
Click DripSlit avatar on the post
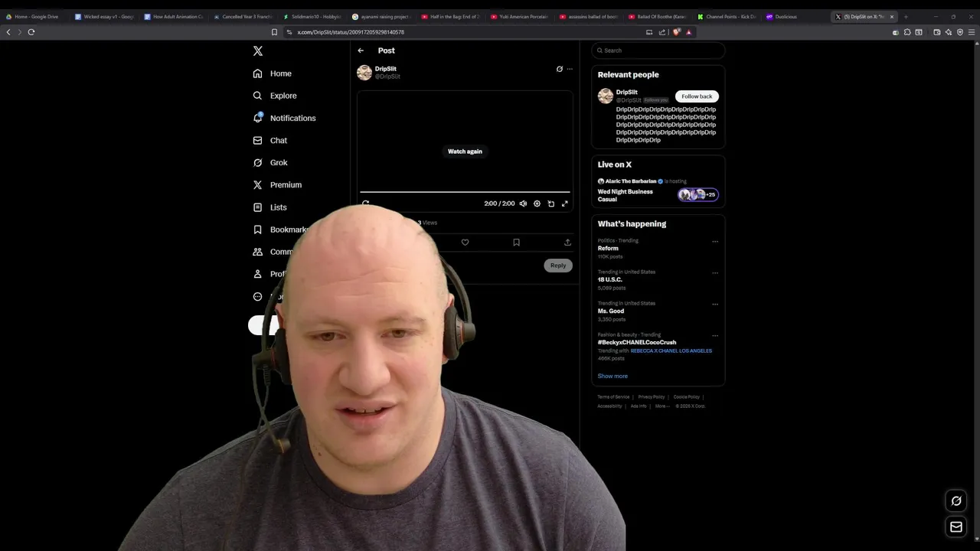364,73
